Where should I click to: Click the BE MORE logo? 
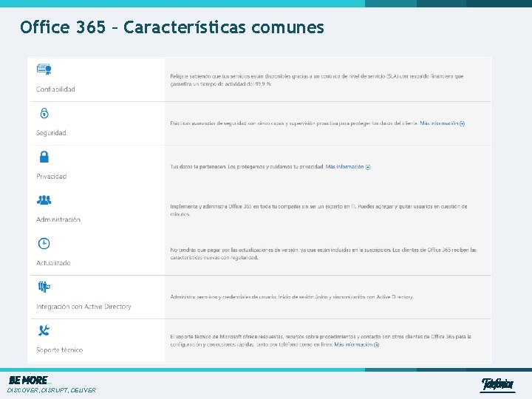pos(30,381)
